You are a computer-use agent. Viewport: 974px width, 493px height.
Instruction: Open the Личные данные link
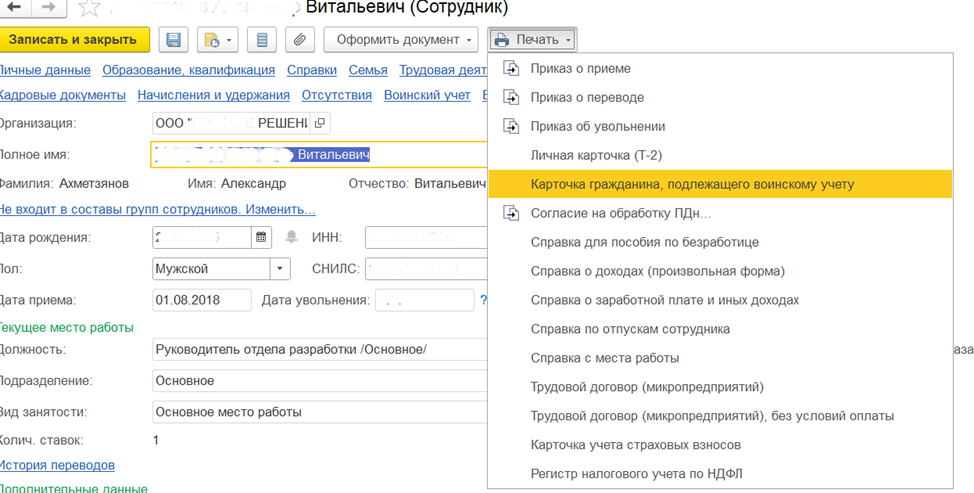pyautogui.click(x=45, y=70)
